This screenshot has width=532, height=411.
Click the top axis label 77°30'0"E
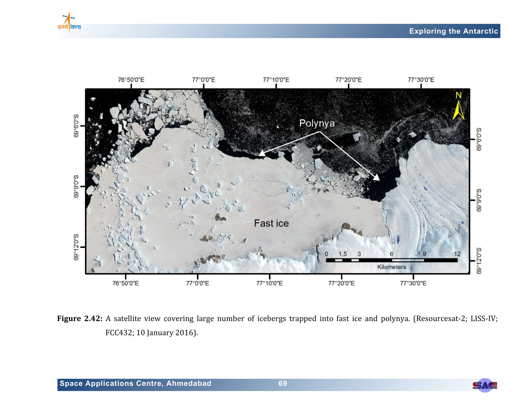point(421,80)
